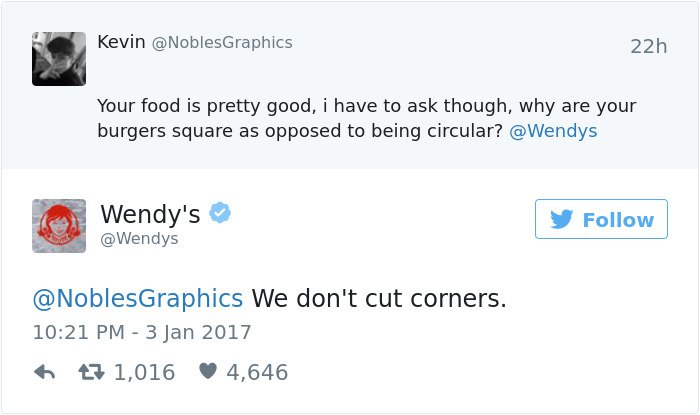This screenshot has width=700, height=415.
Task: Open Wendy's profile picture
Action: [59, 225]
